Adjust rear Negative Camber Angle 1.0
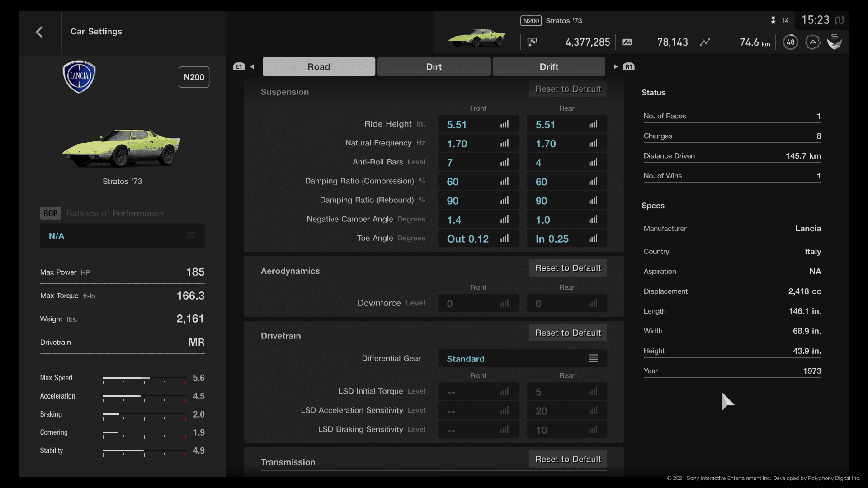Image resolution: width=868 pixels, height=488 pixels. click(567, 219)
